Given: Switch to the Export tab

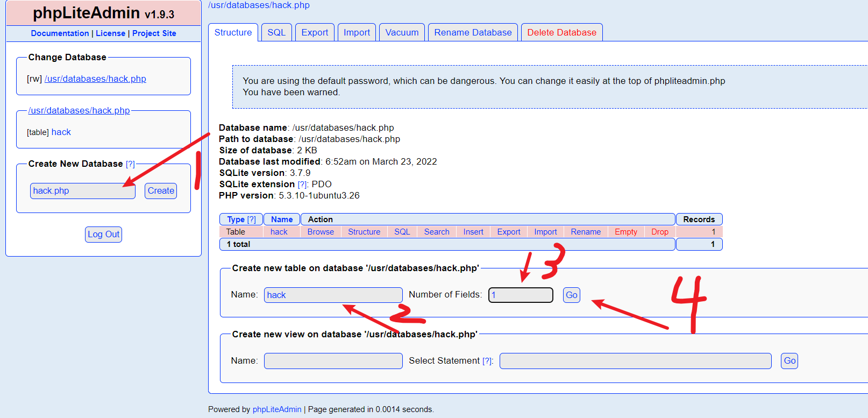Looking at the screenshot, I should pyautogui.click(x=315, y=32).
